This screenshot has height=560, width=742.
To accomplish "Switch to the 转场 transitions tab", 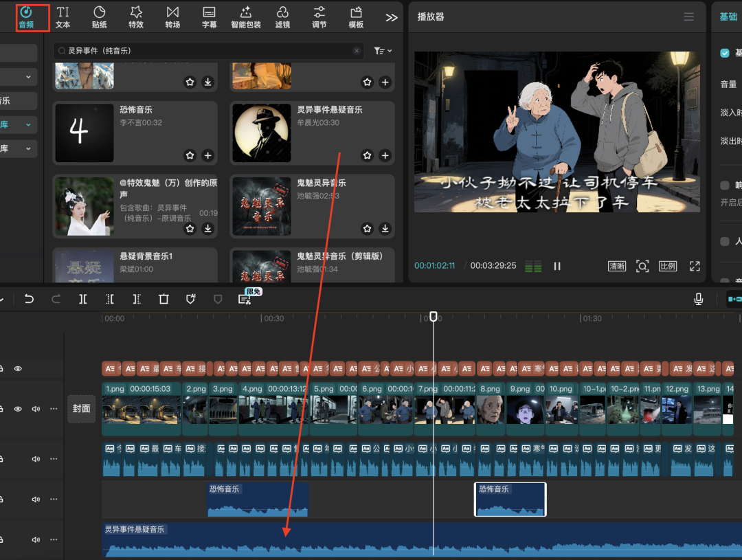I will coord(172,17).
